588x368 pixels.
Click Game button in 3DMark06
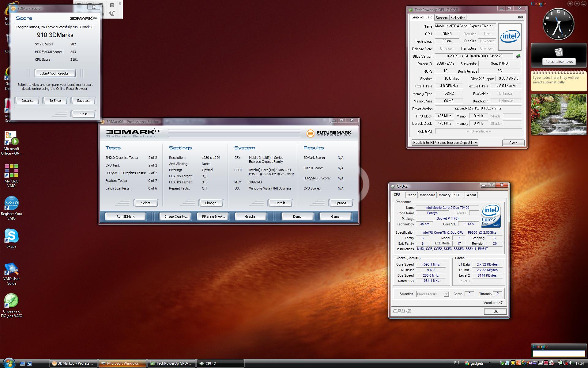pos(336,217)
